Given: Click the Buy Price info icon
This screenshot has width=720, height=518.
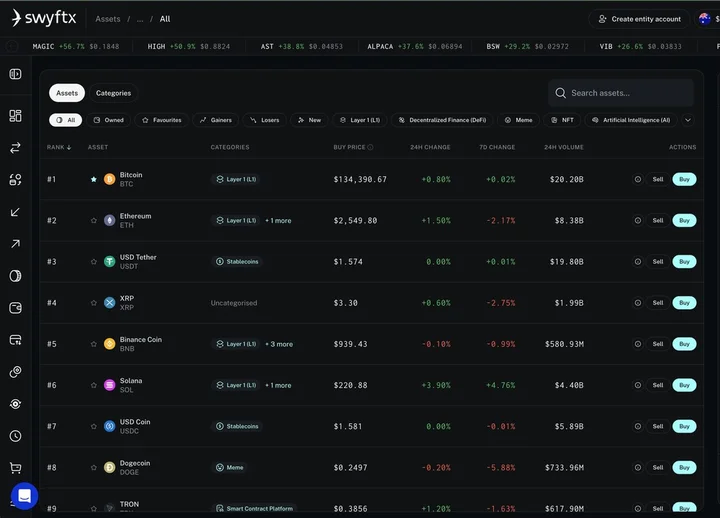Looking at the screenshot, I should [370, 147].
